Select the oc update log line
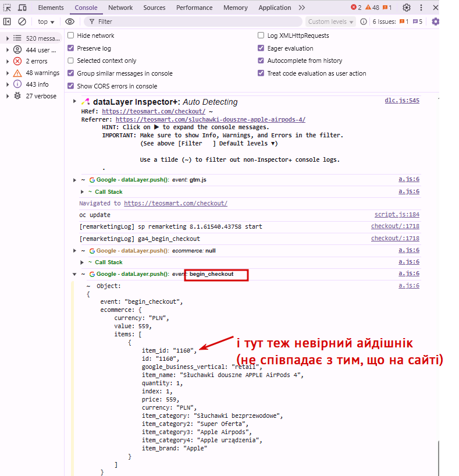 coord(95,215)
